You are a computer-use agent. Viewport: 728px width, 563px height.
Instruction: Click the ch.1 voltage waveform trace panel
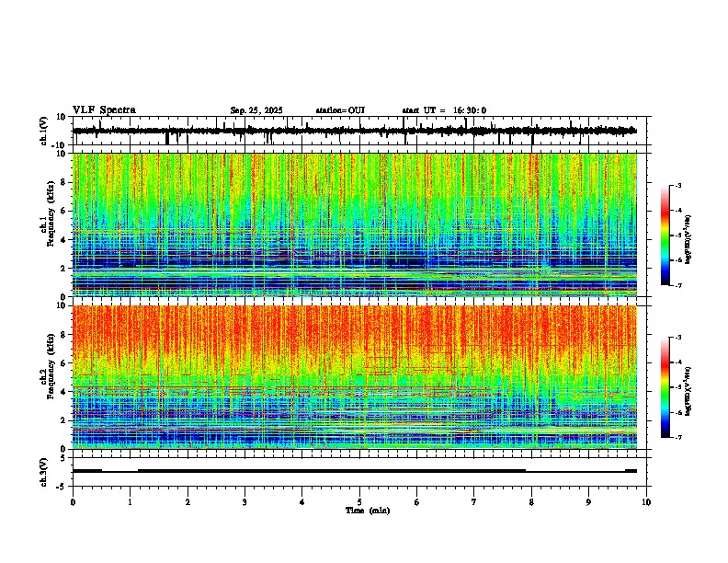coord(361,131)
